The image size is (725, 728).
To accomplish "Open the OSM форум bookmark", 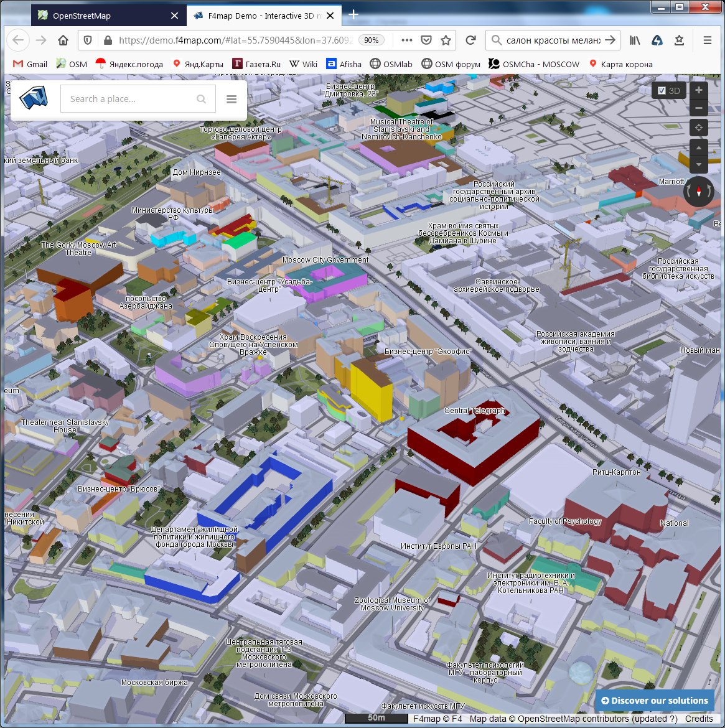I will coord(451,64).
